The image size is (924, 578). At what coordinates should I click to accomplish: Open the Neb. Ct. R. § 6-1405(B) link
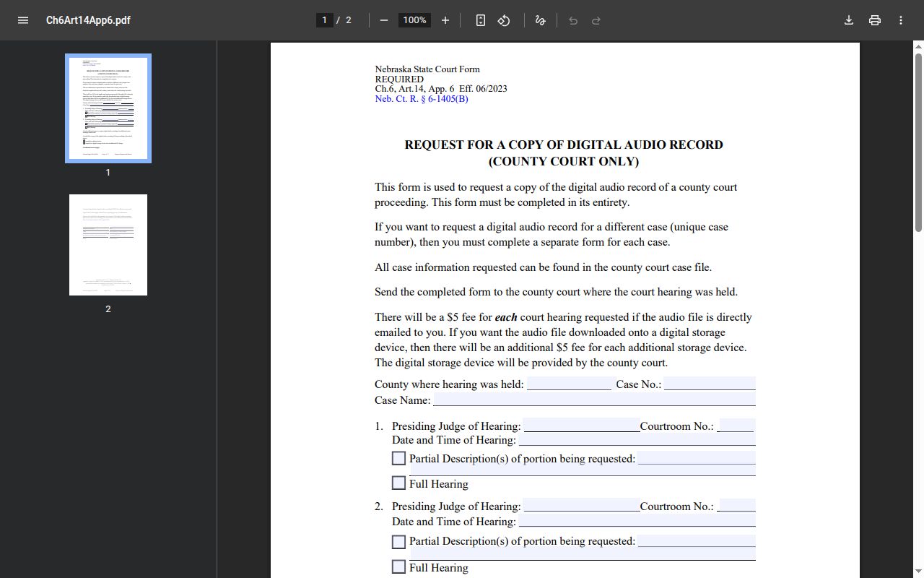422,99
